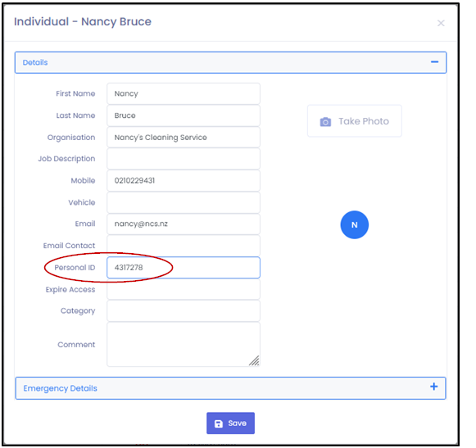Click the Save button
This screenshot has width=476, height=448.
pos(230,423)
